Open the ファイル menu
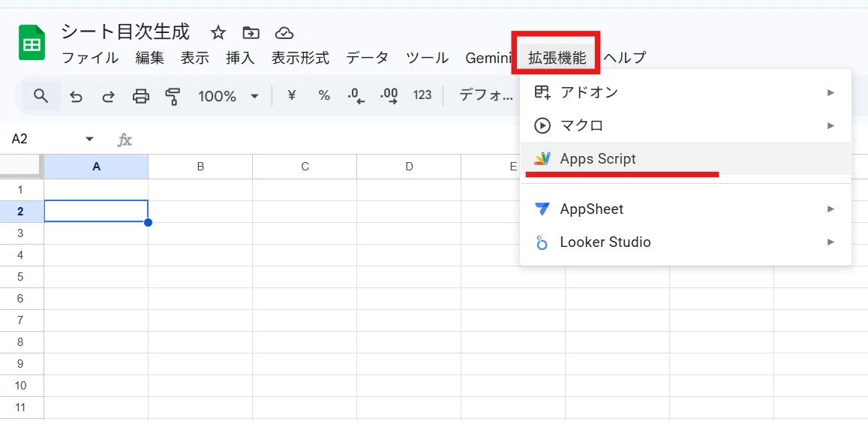The image size is (868, 421). (90, 58)
